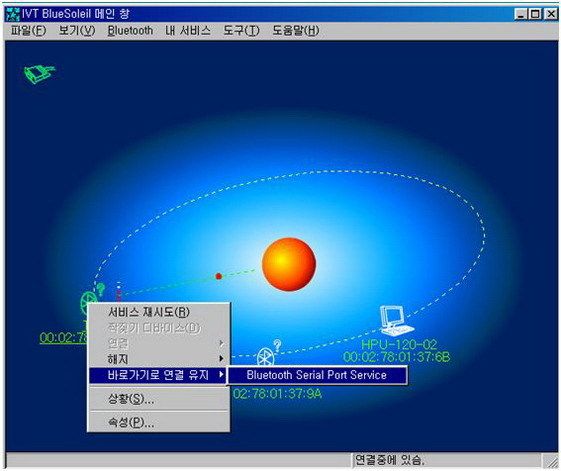Open 속성(P)... from the context menu

coord(158,422)
